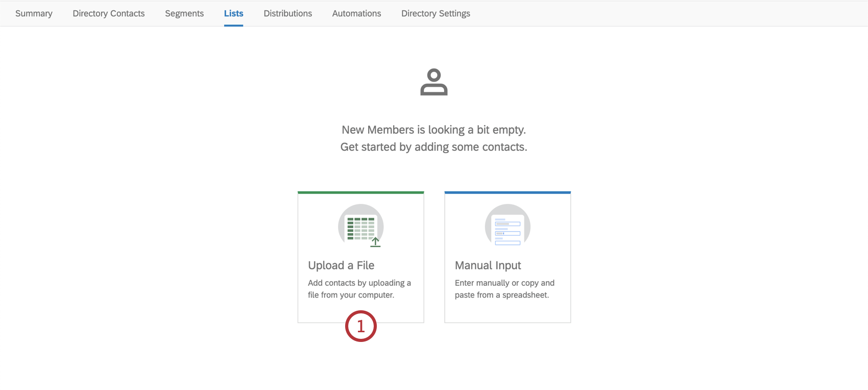Screen dimensions: 868x390
Task: Click the red circled number 1 marker
Action: (x=361, y=326)
